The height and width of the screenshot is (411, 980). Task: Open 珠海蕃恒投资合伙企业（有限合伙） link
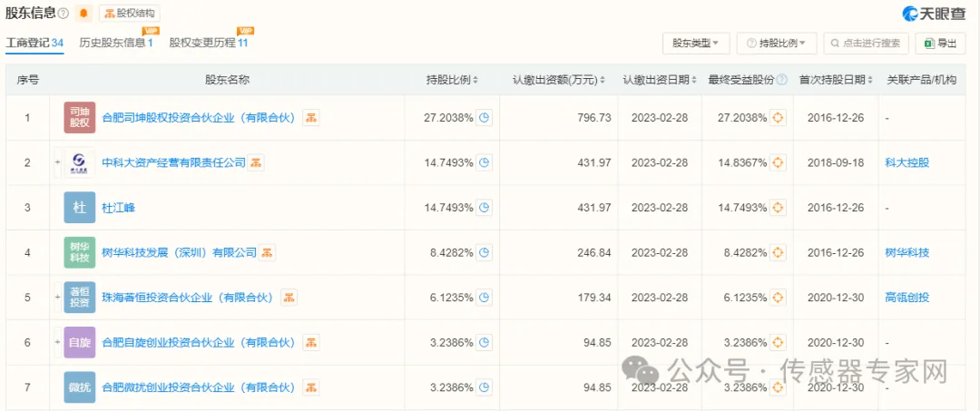click(188, 298)
